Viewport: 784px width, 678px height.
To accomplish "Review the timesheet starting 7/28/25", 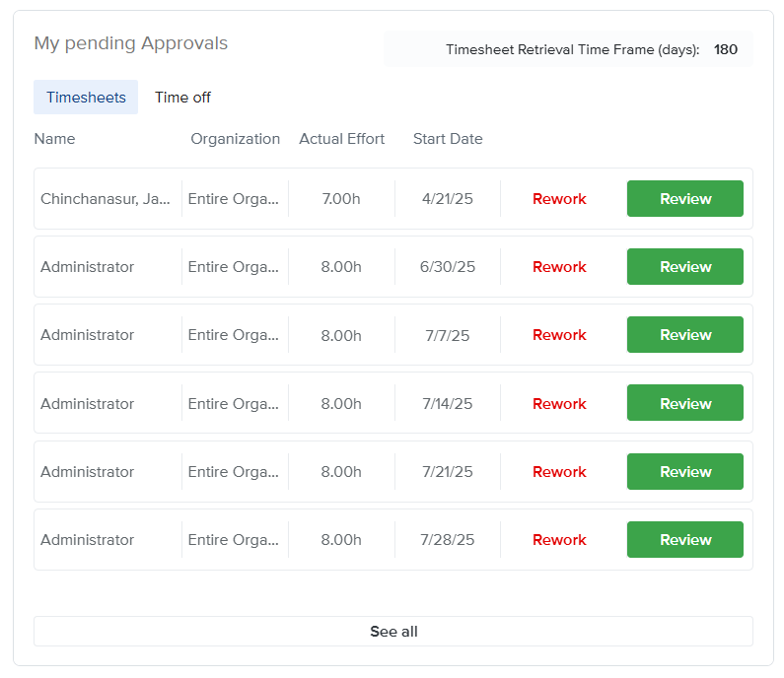I will 684,540.
